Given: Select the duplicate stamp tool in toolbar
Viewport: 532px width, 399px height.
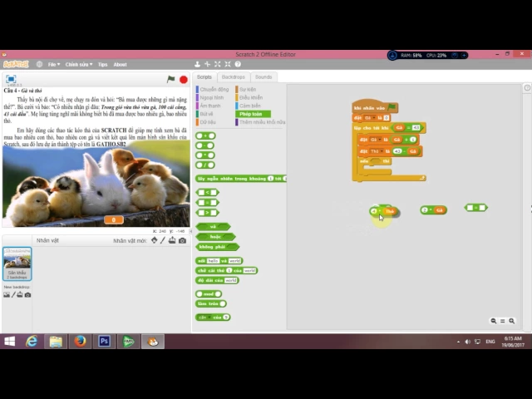Looking at the screenshot, I should 197,64.
